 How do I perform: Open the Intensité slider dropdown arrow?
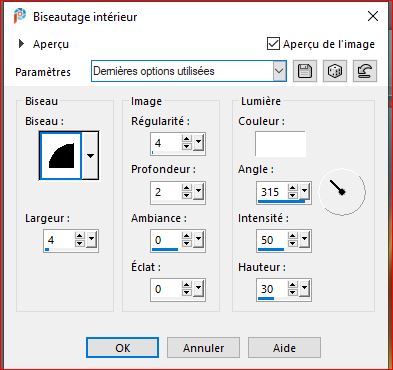(x=304, y=240)
